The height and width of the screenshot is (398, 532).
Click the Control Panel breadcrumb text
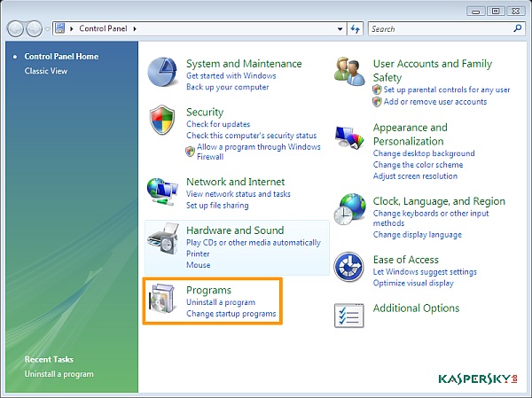[x=103, y=28]
